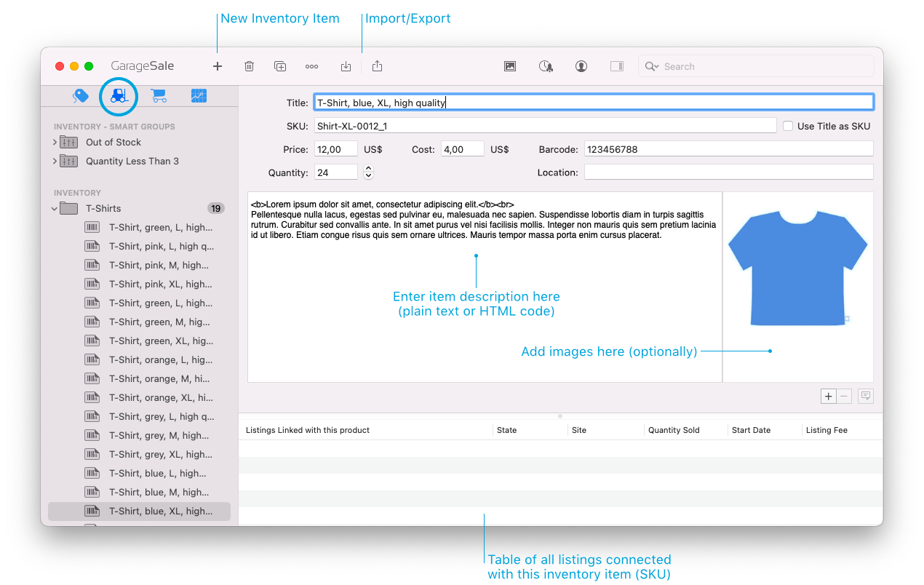
Task: Open the user account icon
Action: coord(581,66)
